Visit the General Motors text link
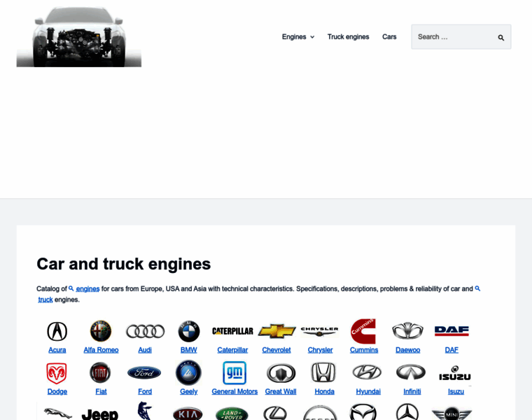The image size is (532, 420). click(x=234, y=391)
